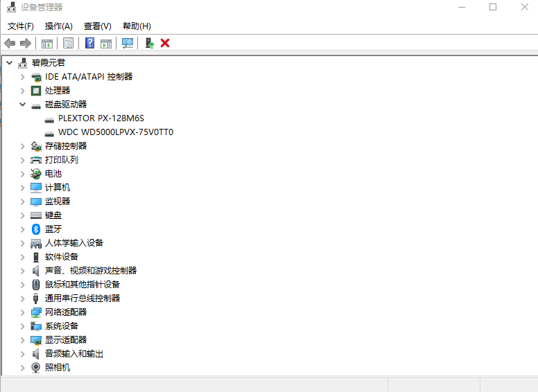Expand the 显示适配器 node

[x=23, y=340]
